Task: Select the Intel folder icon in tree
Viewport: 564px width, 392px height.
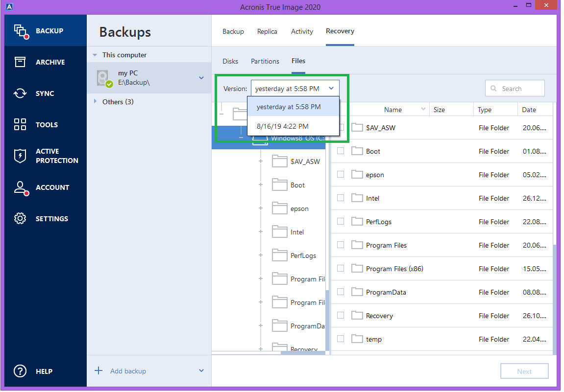Action: pos(279,232)
